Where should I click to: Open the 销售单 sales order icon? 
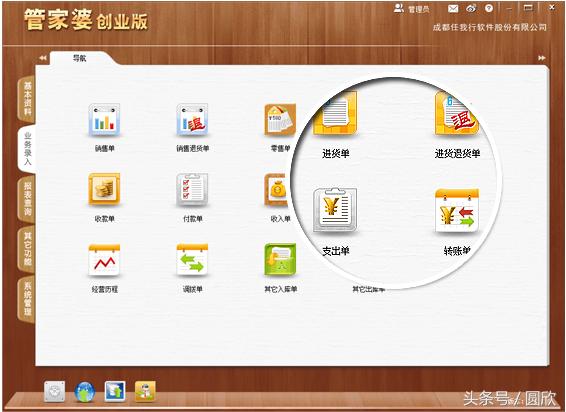pos(104,120)
